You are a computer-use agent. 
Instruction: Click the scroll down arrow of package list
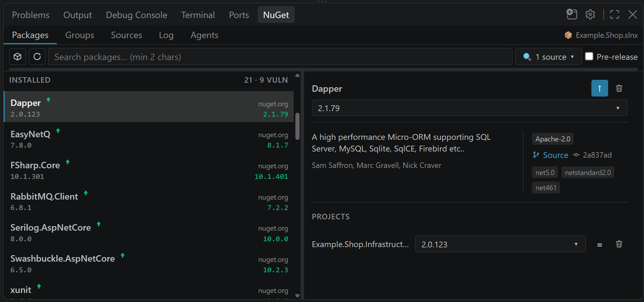point(297,296)
